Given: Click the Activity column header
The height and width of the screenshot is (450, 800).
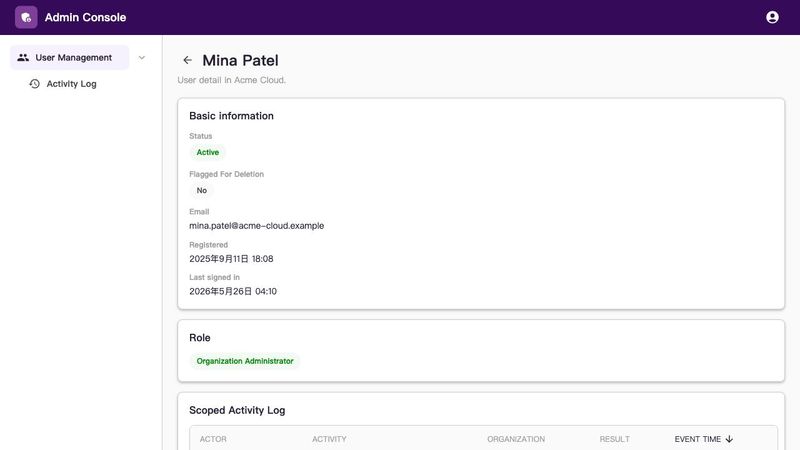Looking at the screenshot, I should (x=329, y=439).
